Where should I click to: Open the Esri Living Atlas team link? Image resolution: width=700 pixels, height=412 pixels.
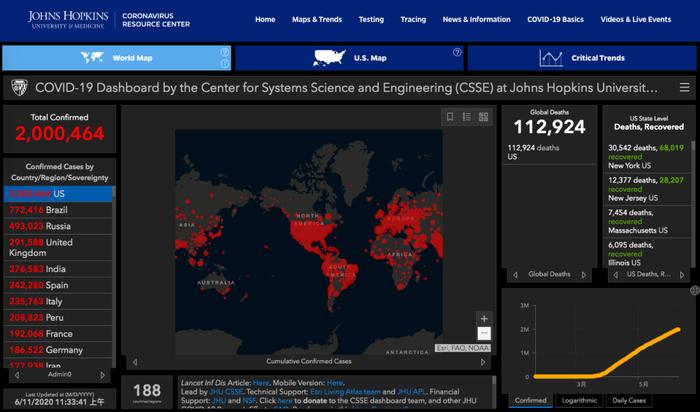[x=346, y=392]
